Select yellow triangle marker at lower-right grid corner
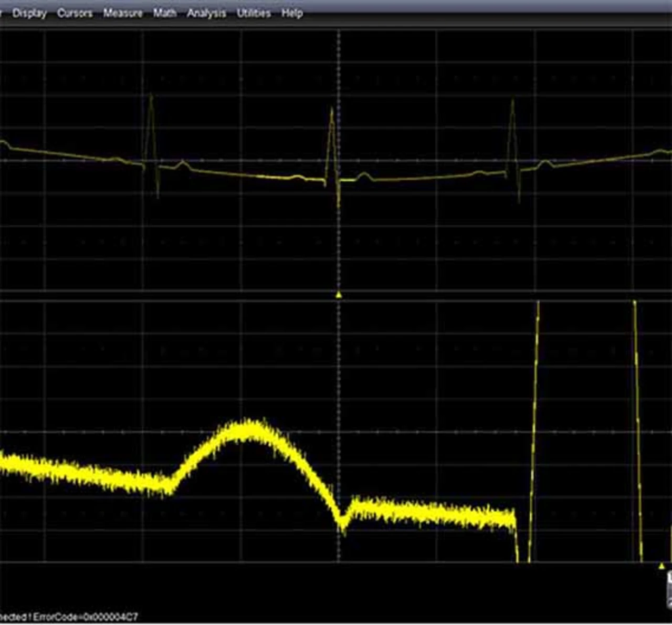The image size is (672, 625). click(x=661, y=566)
